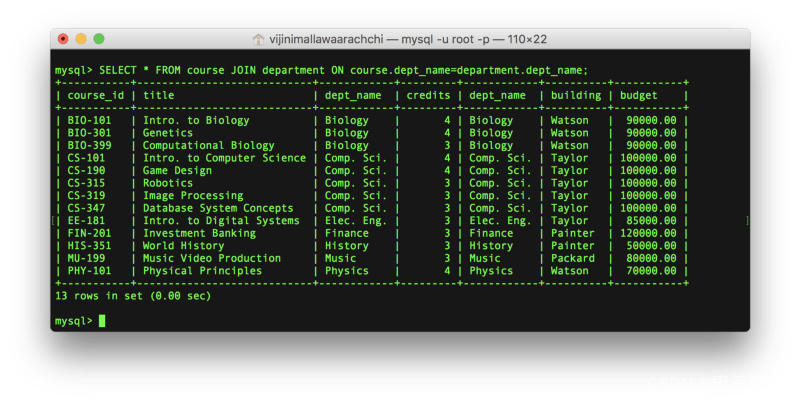The image size is (800, 403).
Task: Click the 'Investment Banking' title
Action: 199,233
